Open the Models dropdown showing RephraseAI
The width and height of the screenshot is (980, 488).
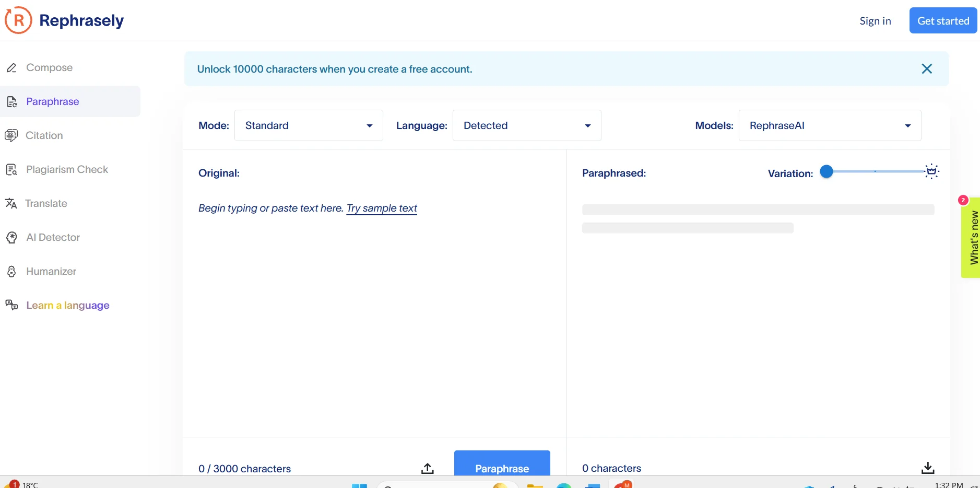829,125
